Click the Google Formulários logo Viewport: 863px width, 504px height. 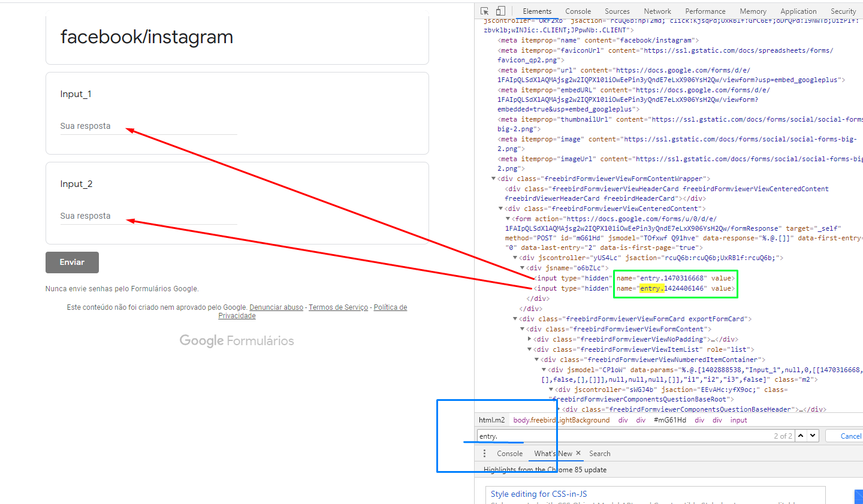click(x=237, y=340)
